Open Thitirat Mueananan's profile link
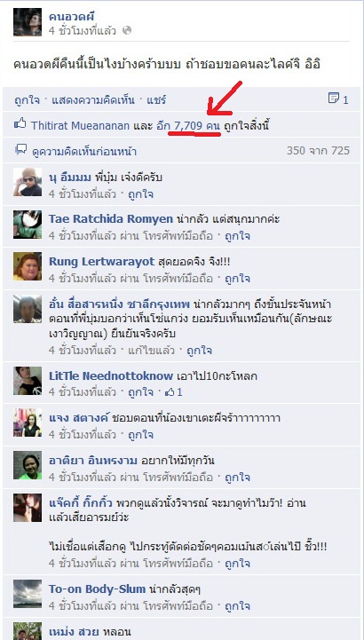This screenshot has height=640, width=364. [81, 125]
